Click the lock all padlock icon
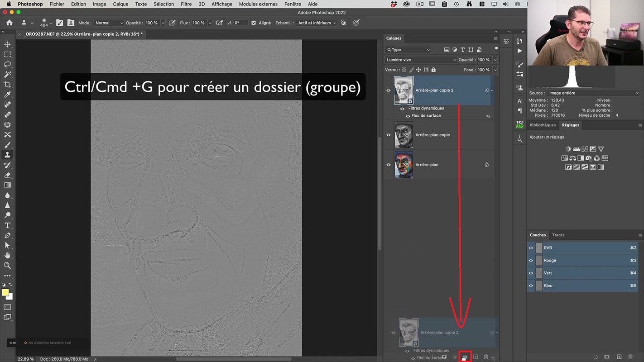This screenshot has height=362, width=644. [433, 70]
